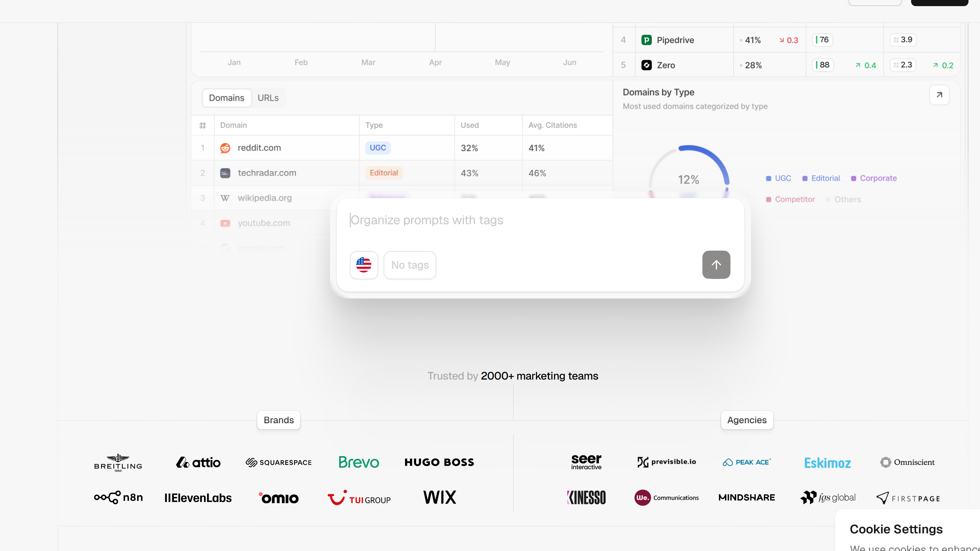Toggle the Competitor legend item
The height and width of the screenshot is (551, 980).
[790, 199]
